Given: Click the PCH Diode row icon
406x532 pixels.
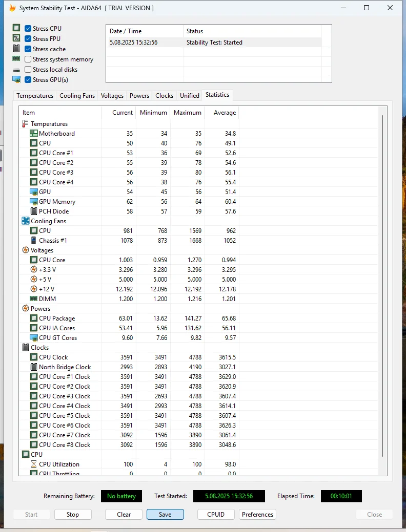Looking at the screenshot, I should 34,211.
